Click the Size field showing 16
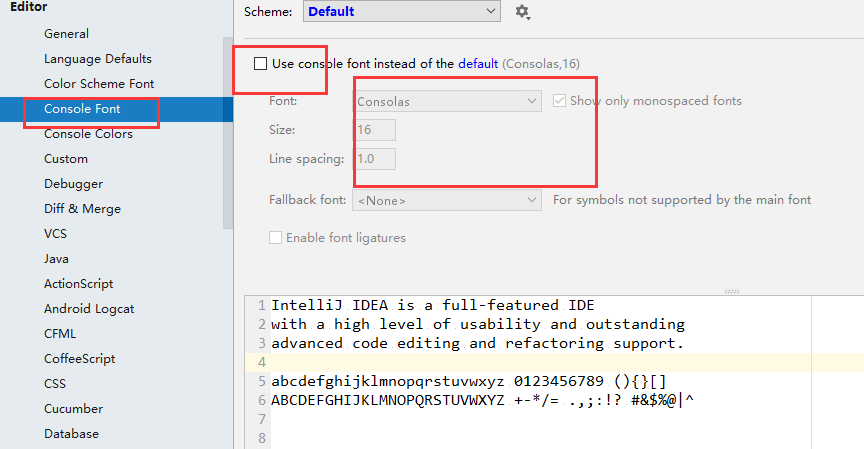 point(375,130)
